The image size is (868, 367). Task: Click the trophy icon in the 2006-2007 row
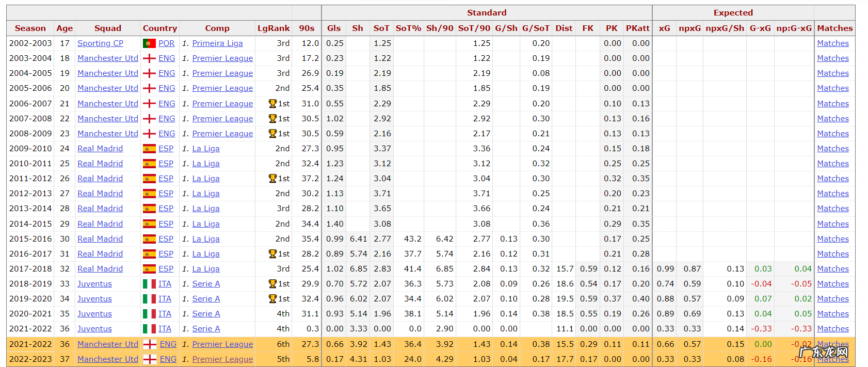pos(272,104)
